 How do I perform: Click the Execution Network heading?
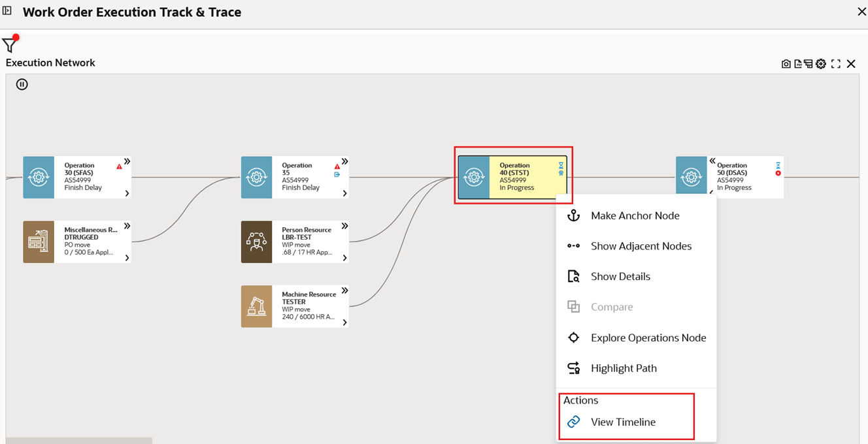pyautogui.click(x=50, y=63)
